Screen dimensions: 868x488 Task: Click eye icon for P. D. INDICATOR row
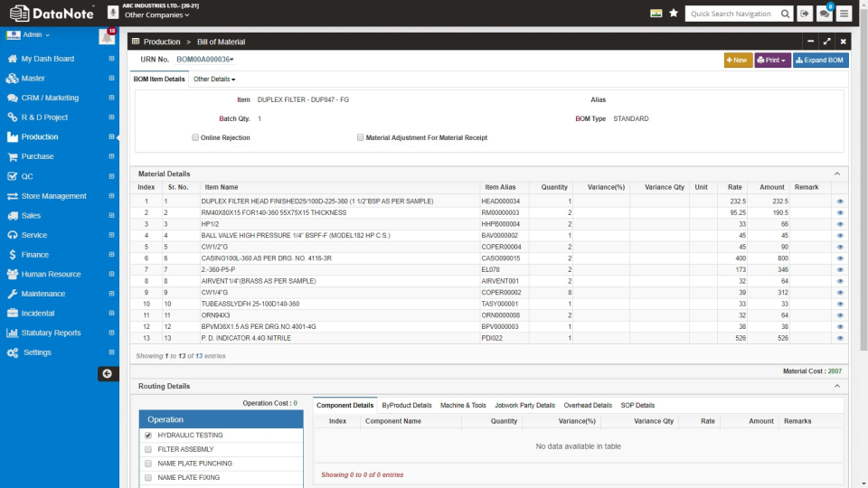click(x=840, y=338)
